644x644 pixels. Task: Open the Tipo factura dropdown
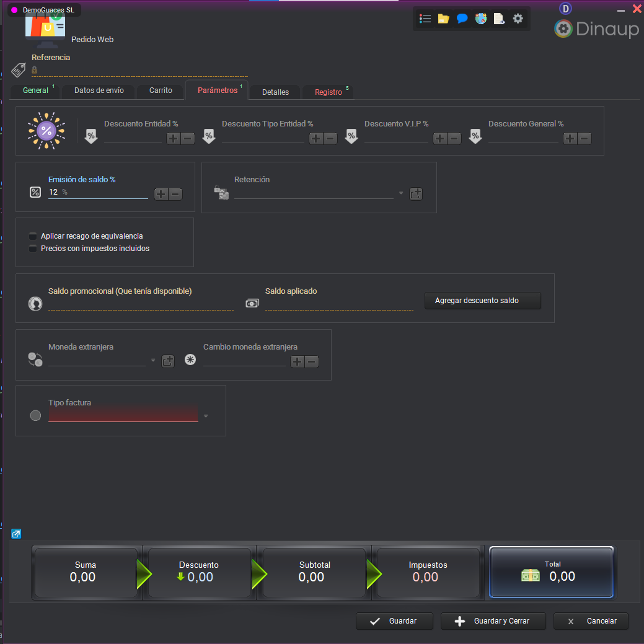tap(205, 417)
